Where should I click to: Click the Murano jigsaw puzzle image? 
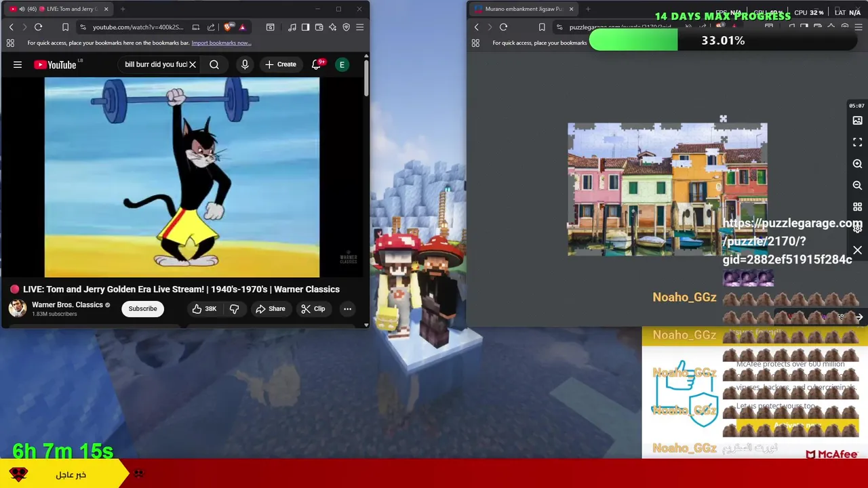667,190
